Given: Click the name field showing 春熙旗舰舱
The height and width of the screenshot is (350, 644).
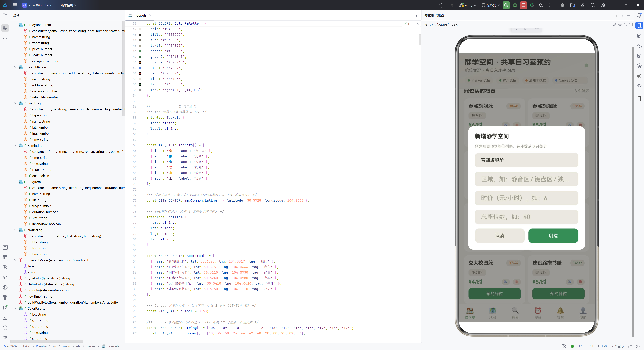Looking at the screenshot, I should 526,160.
